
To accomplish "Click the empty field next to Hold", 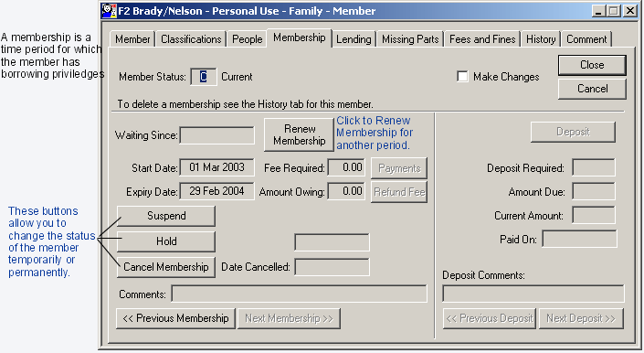I will pos(332,242).
